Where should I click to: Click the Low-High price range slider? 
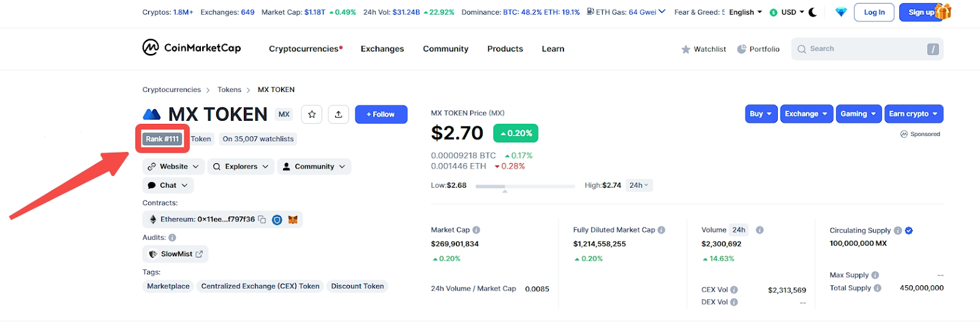point(525,186)
